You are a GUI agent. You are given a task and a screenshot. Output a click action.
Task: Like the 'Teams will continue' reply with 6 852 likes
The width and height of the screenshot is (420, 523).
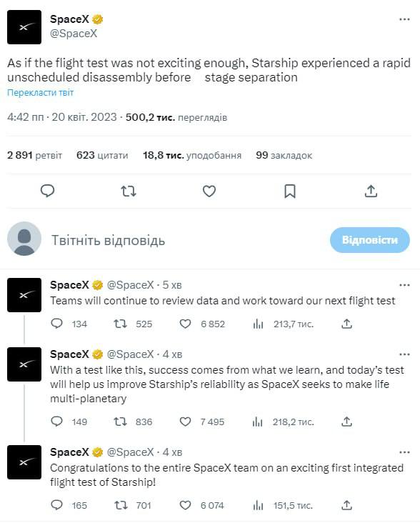pyautogui.click(x=185, y=324)
